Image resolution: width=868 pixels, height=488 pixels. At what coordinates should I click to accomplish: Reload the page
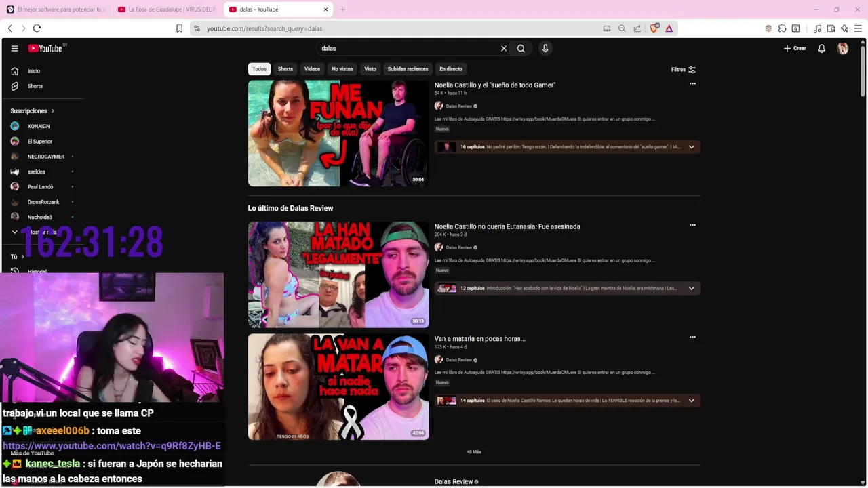point(37,28)
